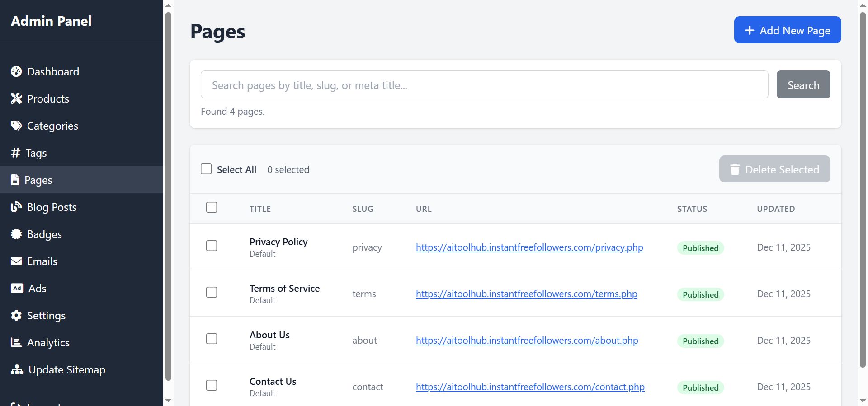Open Settings from the sidebar
Viewport: 868px width, 406px height.
pos(46,316)
